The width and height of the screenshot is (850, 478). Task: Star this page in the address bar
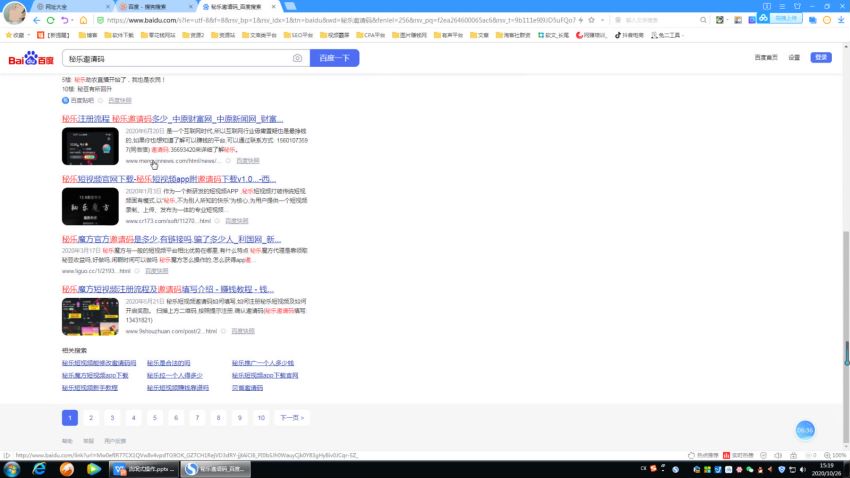[591, 20]
